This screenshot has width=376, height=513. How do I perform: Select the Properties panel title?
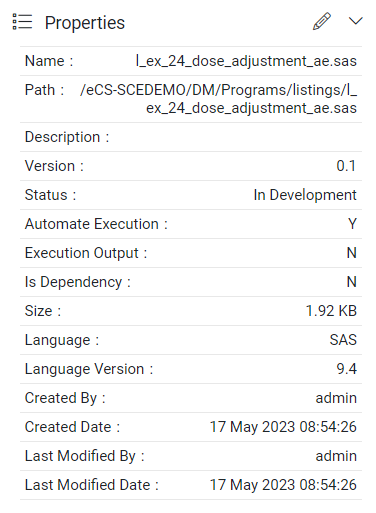[x=85, y=23]
